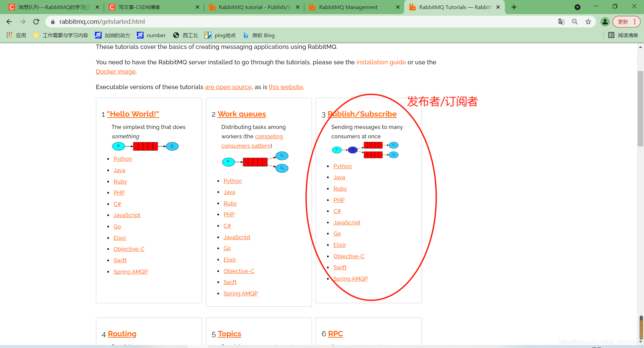Open the installation guide link
Viewport: 644px width, 348px height.
381,62
